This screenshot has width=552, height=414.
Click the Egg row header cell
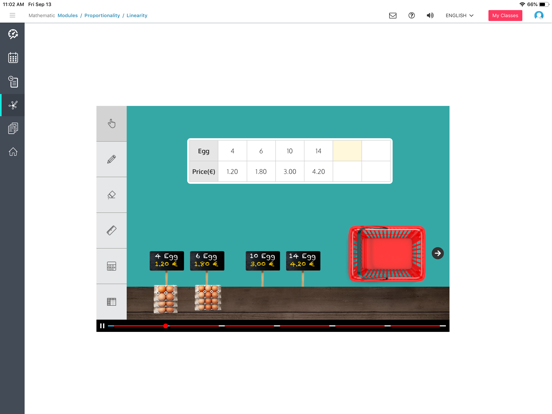pos(203,151)
